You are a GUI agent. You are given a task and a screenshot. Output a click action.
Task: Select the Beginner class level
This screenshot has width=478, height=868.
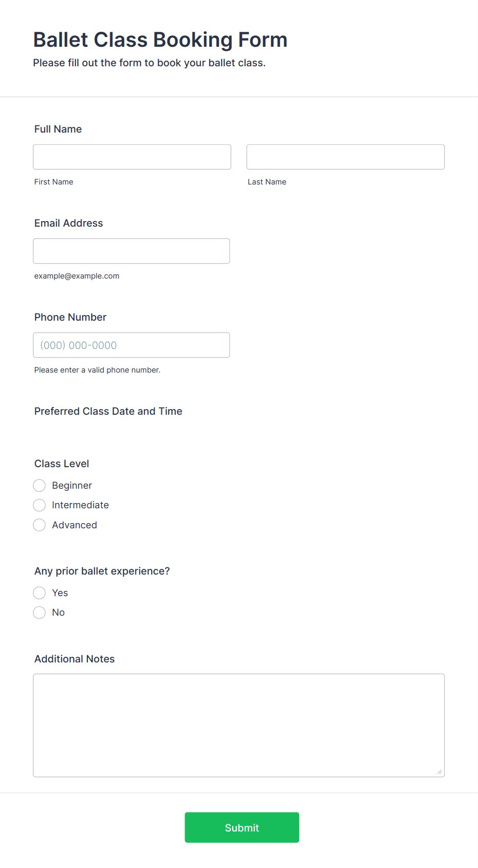(40, 486)
